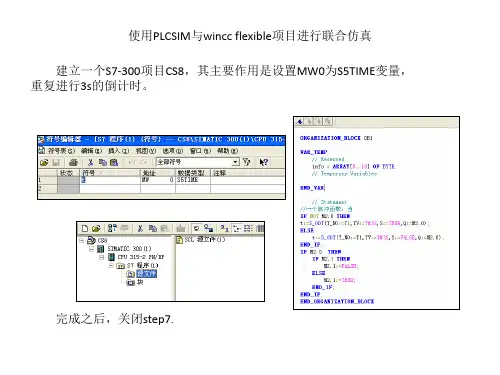Open 符号表 menu in Symbol Editor

point(61,151)
